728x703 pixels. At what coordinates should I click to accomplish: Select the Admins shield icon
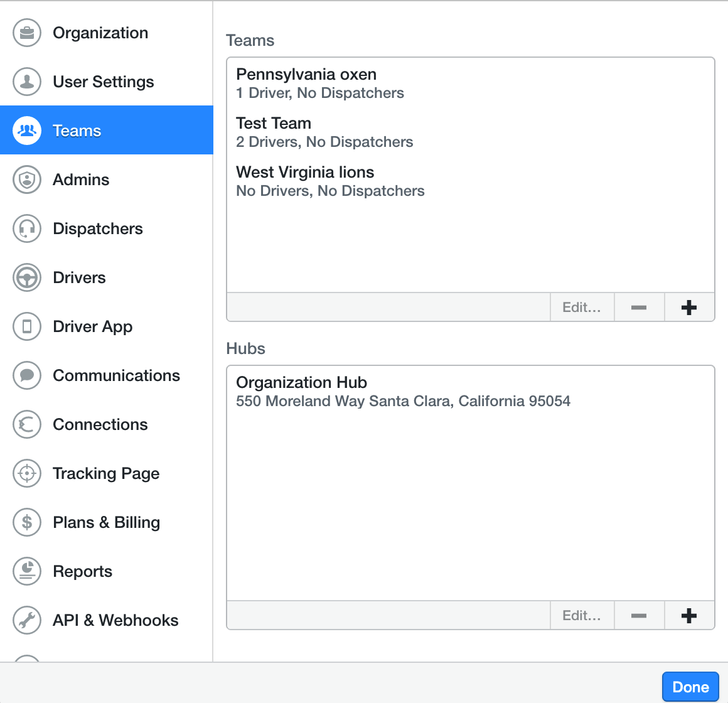[27, 180]
